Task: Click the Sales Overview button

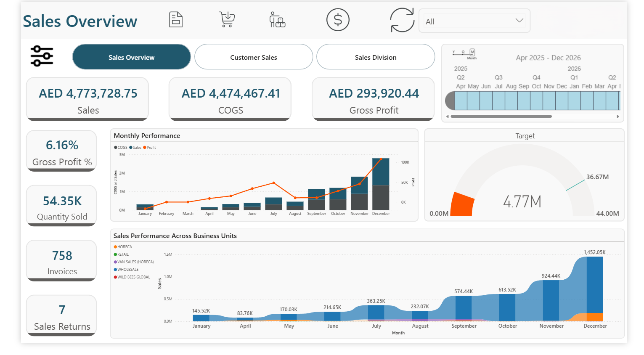Action: coord(131,57)
